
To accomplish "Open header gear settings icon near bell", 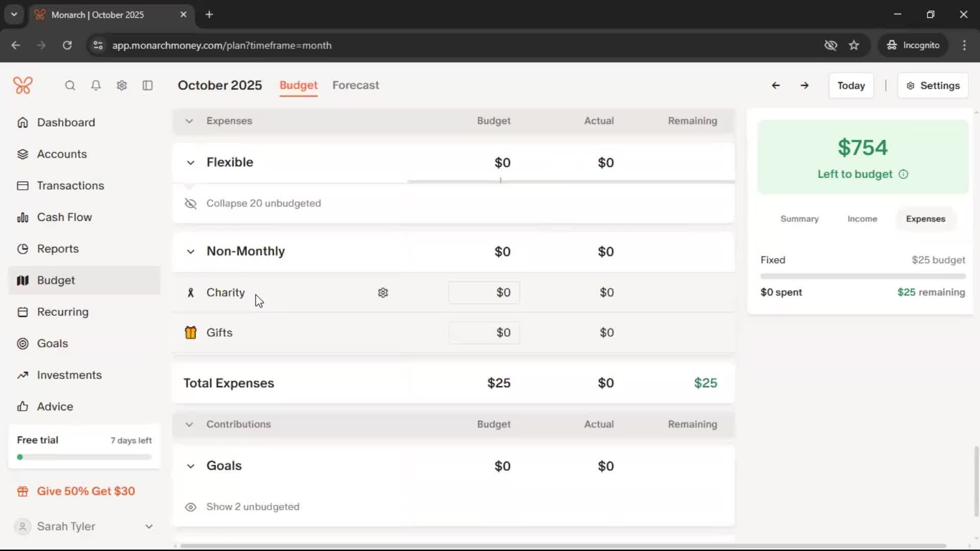I will point(121,85).
